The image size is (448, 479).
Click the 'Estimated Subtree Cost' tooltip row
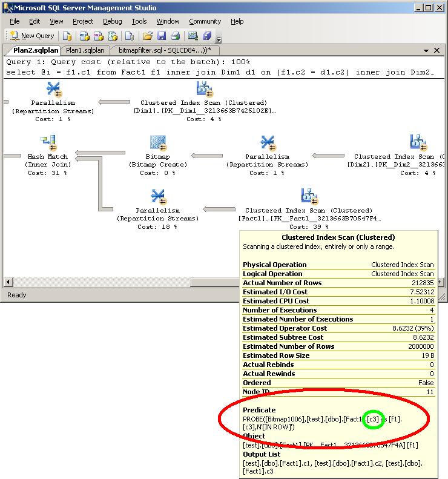(x=338, y=337)
